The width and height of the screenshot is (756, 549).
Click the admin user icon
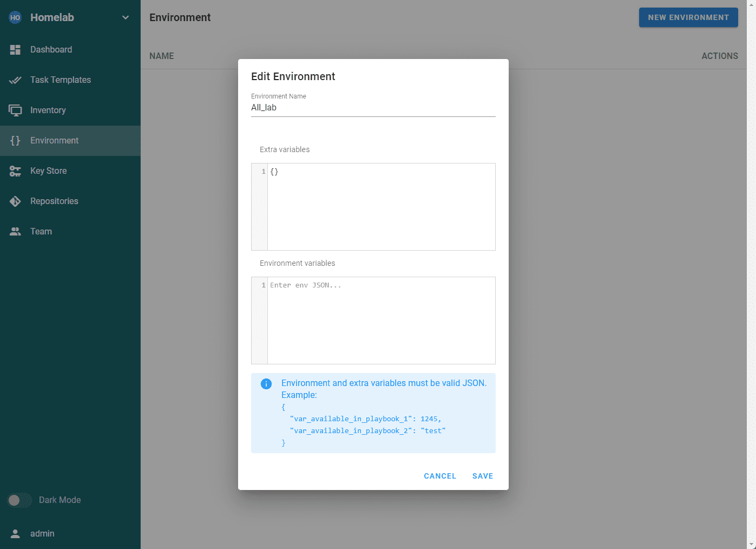pos(15,534)
